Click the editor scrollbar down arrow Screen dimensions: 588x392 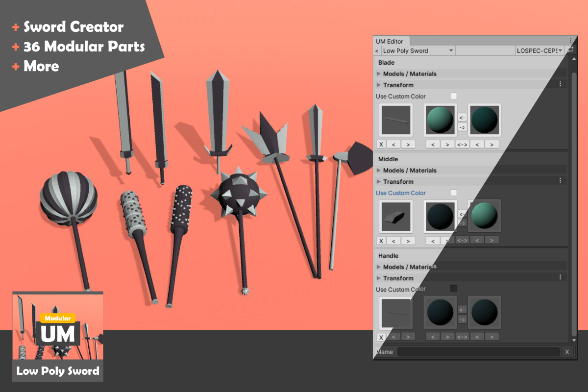pyautogui.click(x=575, y=340)
